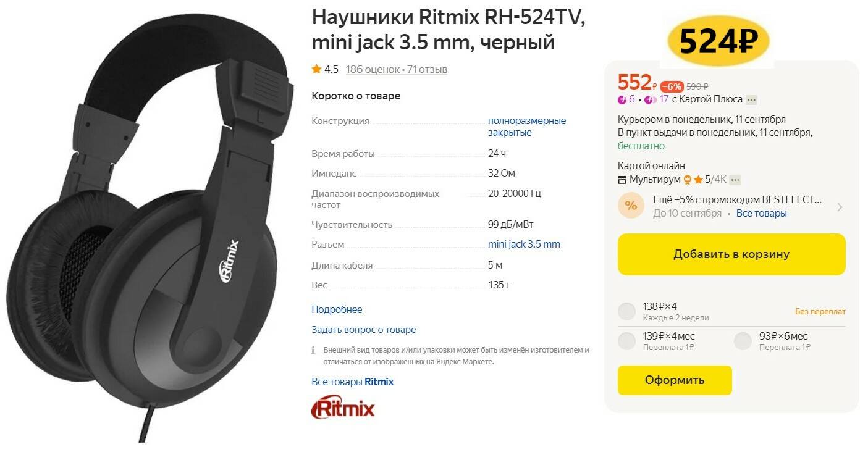
Task: Open the 71 отзыв reviews link
Action: click(x=428, y=69)
